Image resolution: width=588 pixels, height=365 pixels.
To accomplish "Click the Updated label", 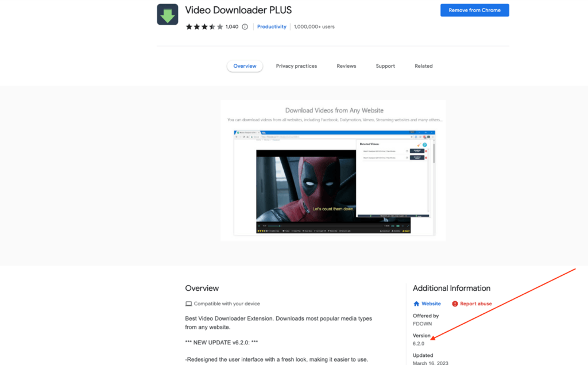I will click(423, 355).
